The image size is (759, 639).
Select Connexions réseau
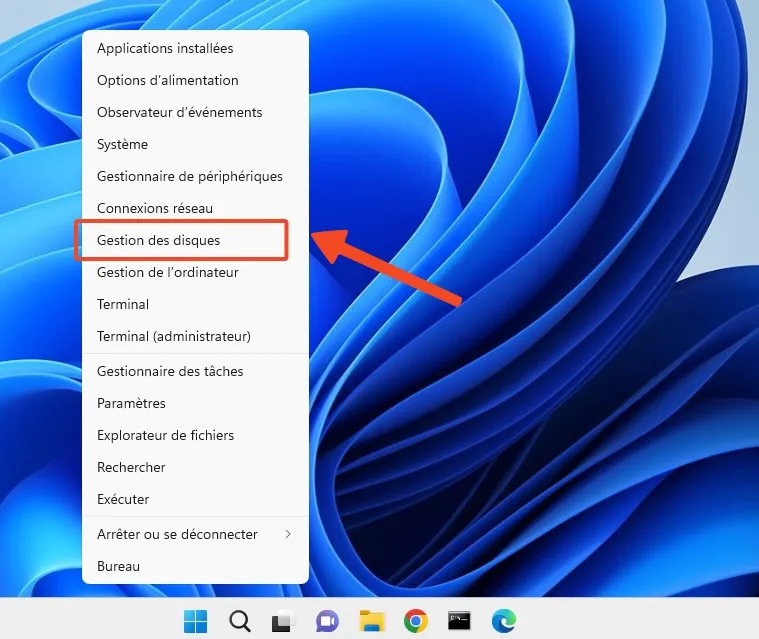click(196, 208)
